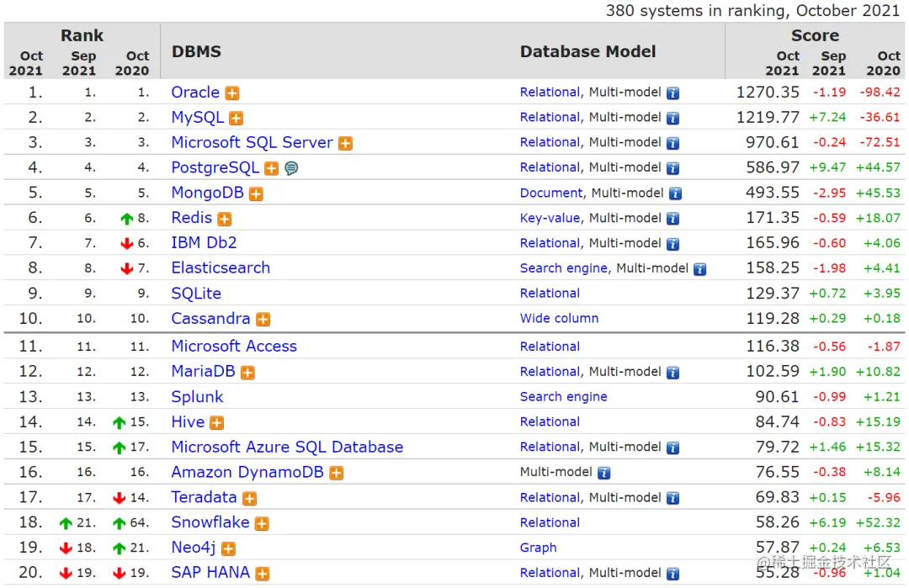Open the SQLite database link

(196, 294)
